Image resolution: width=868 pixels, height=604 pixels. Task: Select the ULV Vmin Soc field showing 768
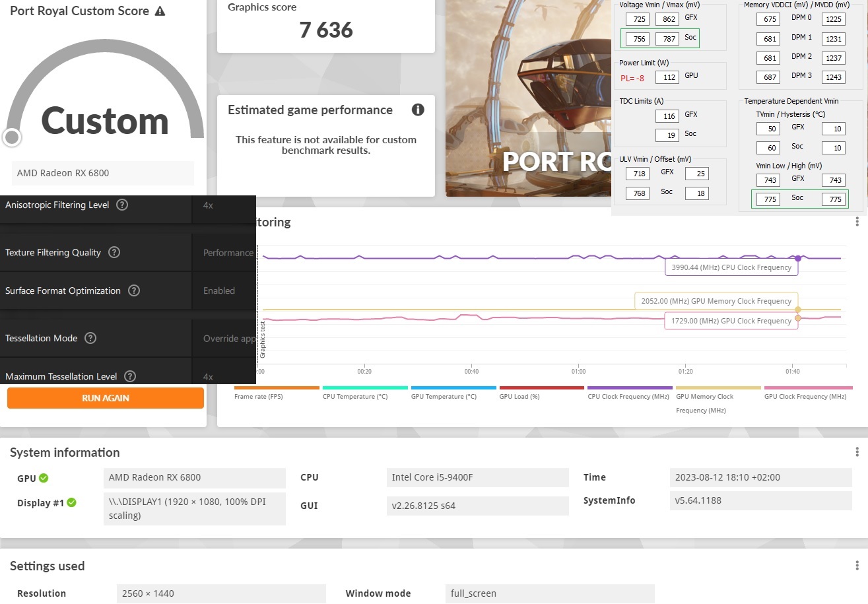point(636,193)
